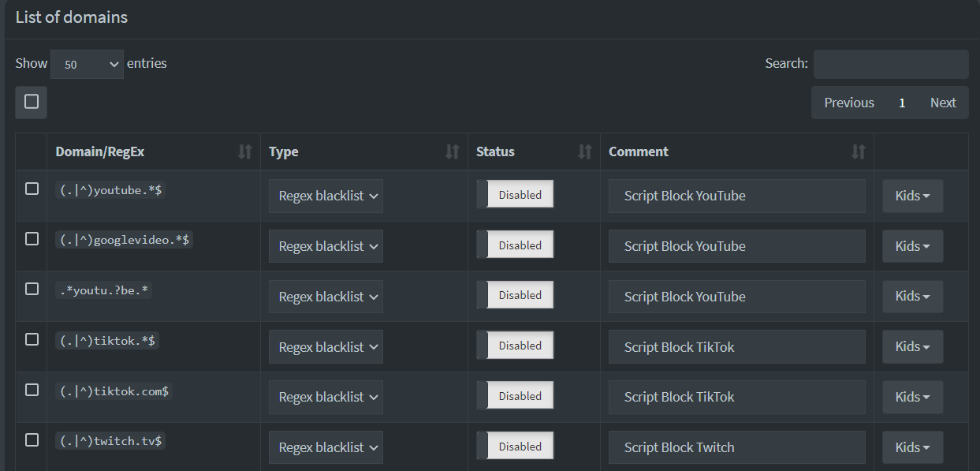Go to the Next page
Image resolution: width=980 pixels, height=471 pixels.
pos(943,103)
